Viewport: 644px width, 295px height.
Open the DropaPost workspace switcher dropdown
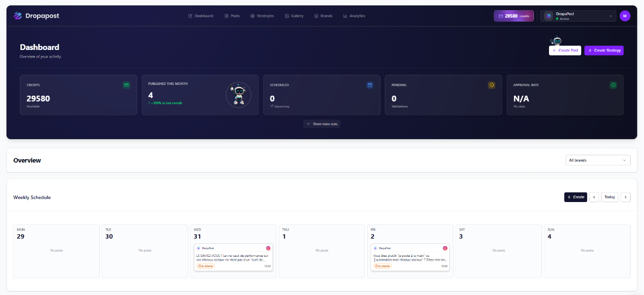pos(578,16)
